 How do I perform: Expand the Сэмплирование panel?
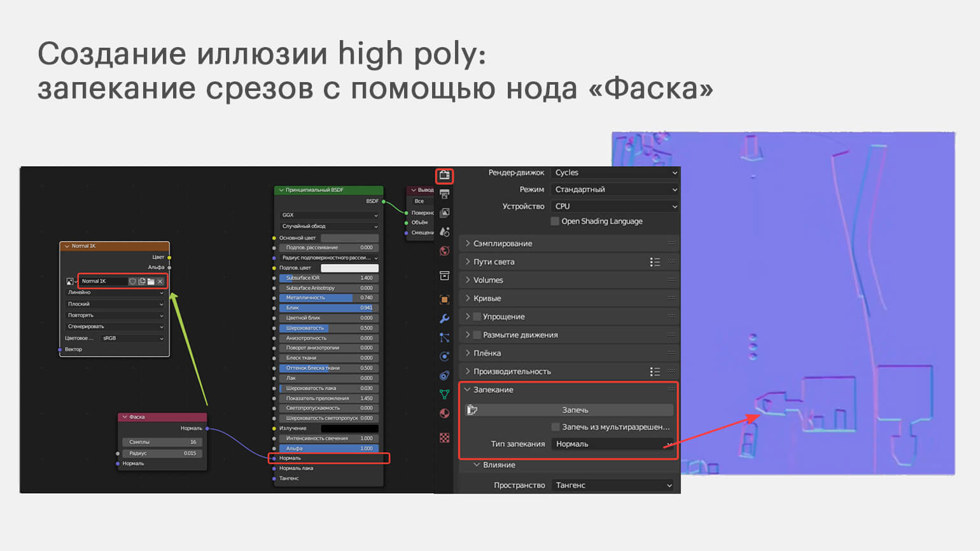click(x=503, y=244)
